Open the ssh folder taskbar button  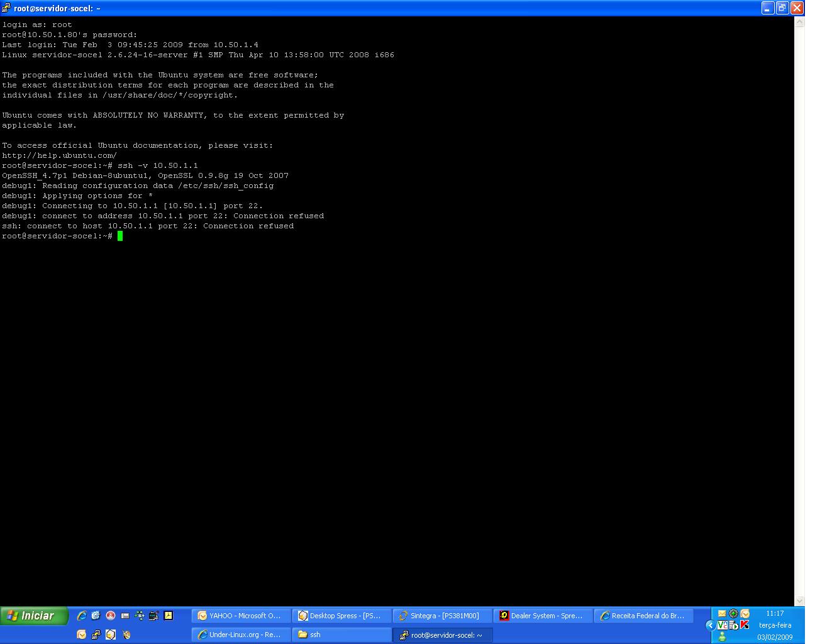click(342, 635)
